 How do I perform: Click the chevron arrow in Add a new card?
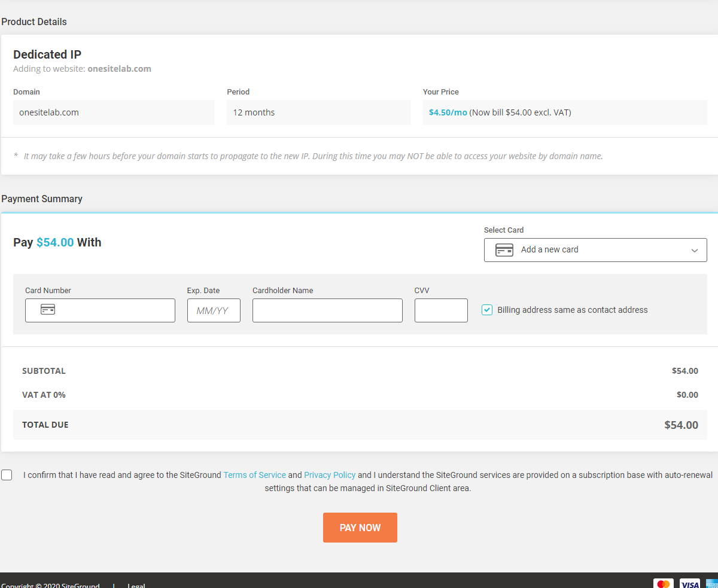tap(694, 250)
